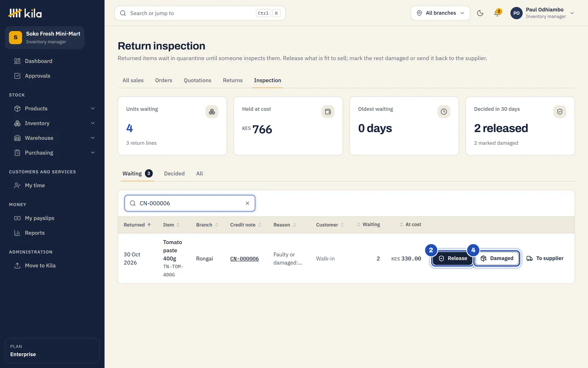Expand the Warehouse menu
Image resolution: width=588 pixels, height=368 pixels.
coord(54,138)
